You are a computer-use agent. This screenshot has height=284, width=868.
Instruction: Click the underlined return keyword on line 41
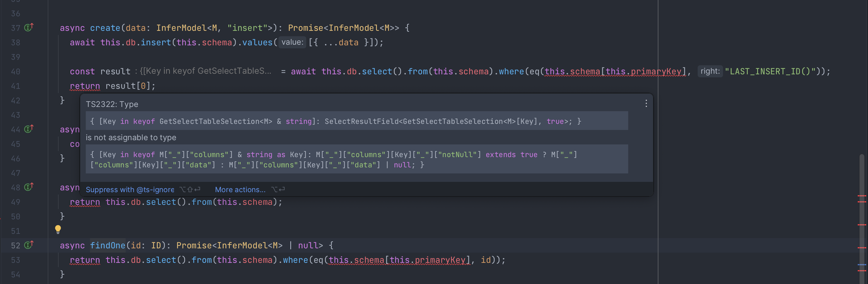[x=85, y=86]
